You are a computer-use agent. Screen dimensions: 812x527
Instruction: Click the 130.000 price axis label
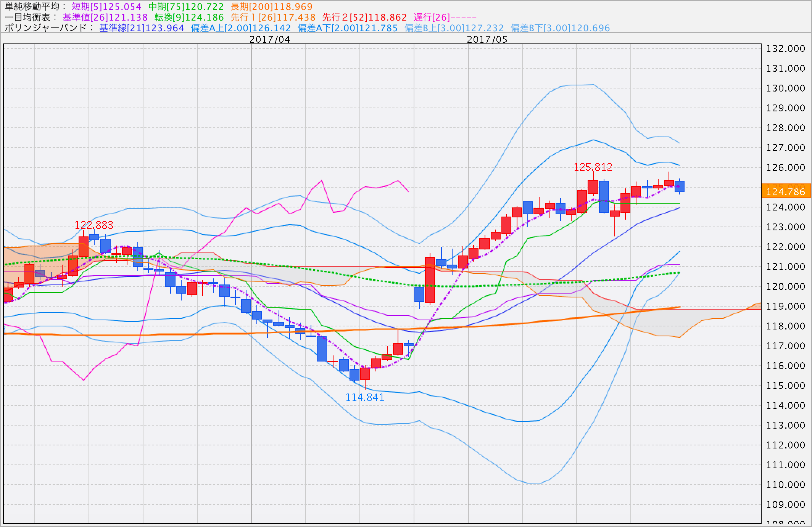pos(786,88)
